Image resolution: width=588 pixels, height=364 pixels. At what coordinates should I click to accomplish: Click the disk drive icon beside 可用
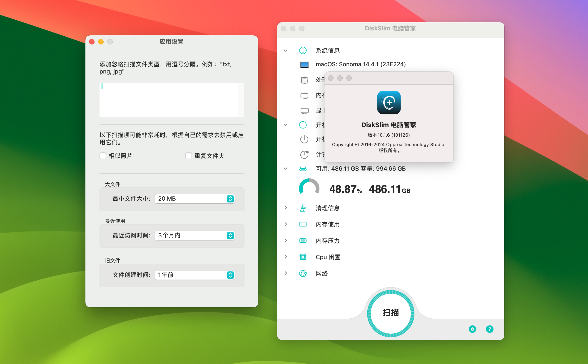[303, 169]
